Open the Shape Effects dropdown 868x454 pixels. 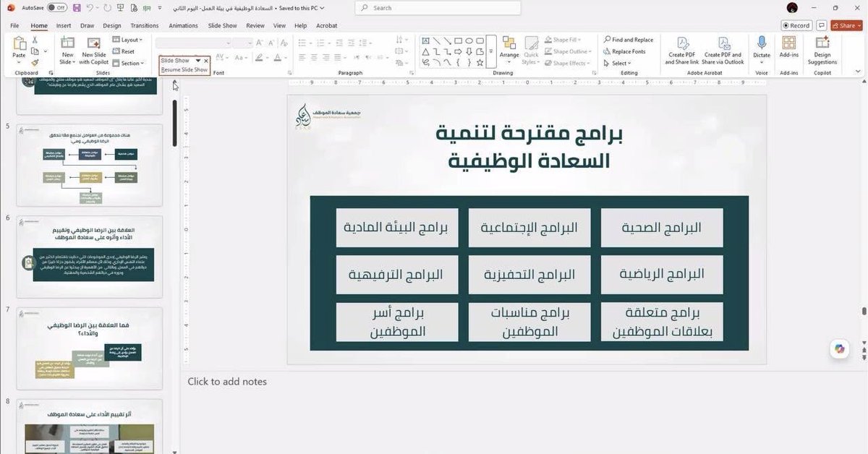[568, 63]
